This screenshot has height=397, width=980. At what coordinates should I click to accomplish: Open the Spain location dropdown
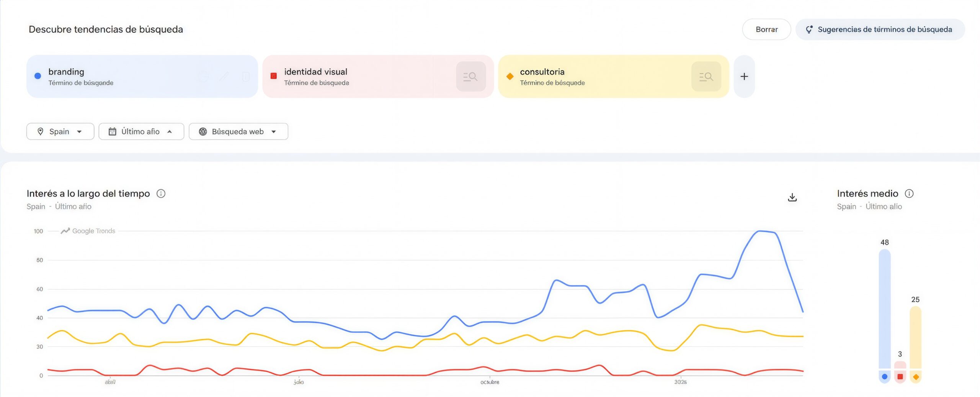[x=60, y=131]
